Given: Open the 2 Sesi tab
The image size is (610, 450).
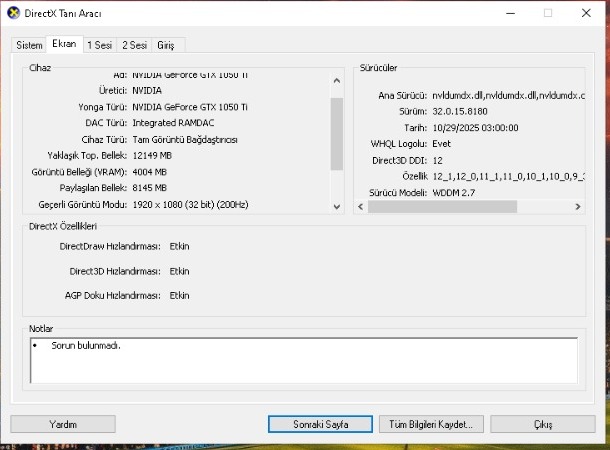Looking at the screenshot, I should point(135,45).
